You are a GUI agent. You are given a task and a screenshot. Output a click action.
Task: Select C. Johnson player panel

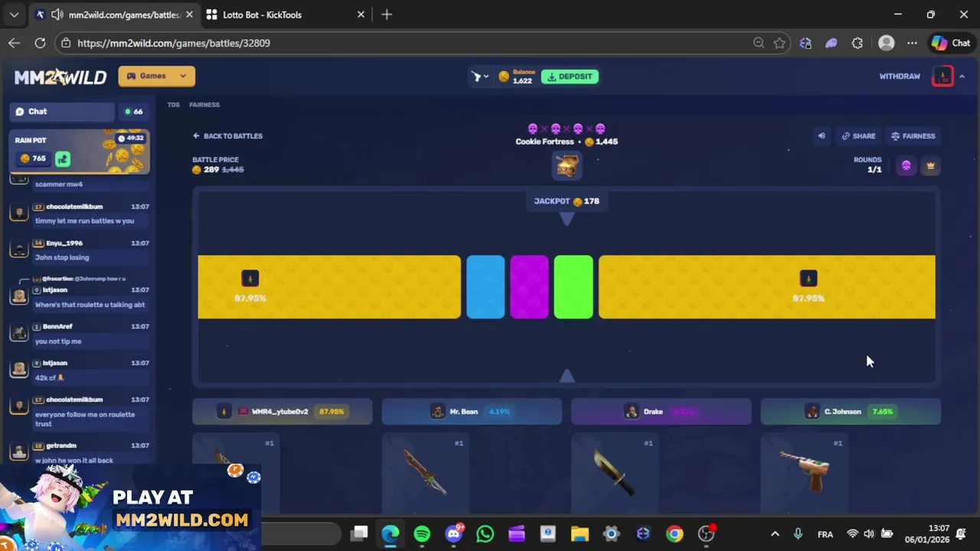pyautogui.click(x=851, y=412)
